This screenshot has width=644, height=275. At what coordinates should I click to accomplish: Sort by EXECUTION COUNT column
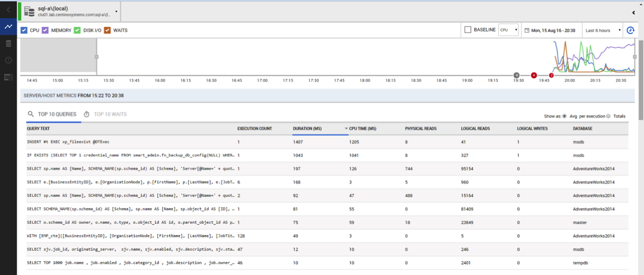coord(255,128)
